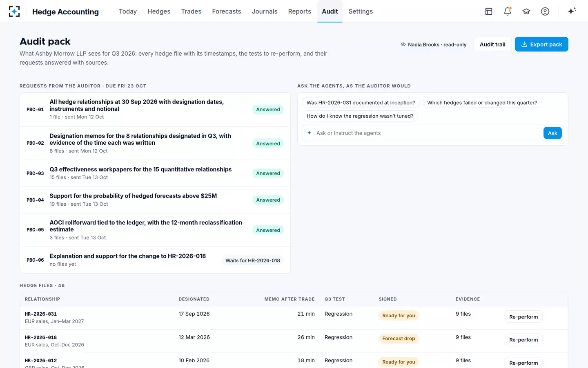The image size is (588, 368).
Task: Open request PBC-06 explanation for HR-2026-018 change
Action: 155,260
